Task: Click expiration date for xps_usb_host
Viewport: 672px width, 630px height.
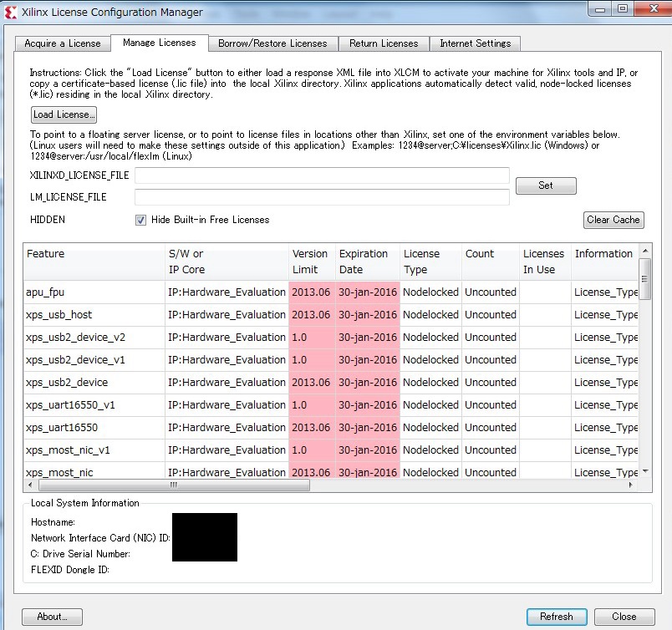Action: (368, 315)
